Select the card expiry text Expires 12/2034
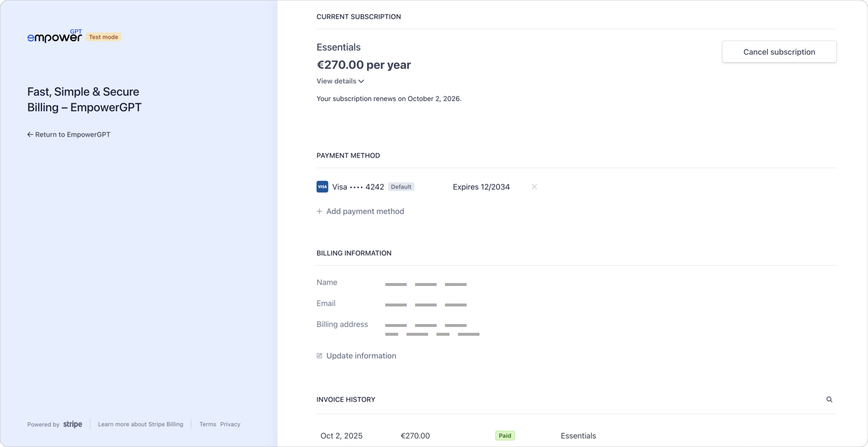Viewport: 868px width, 447px height. (x=481, y=187)
